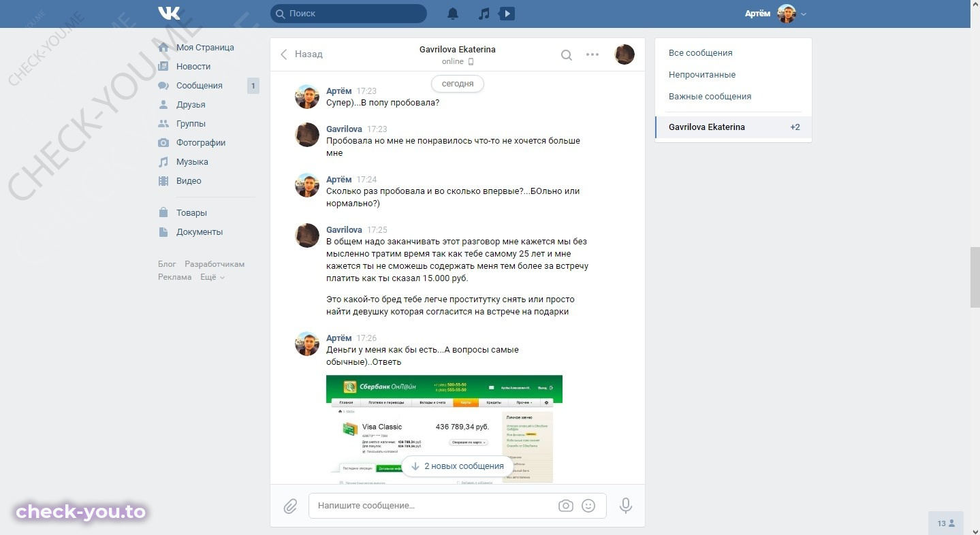Open the Блог footer link
This screenshot has width=980, height=535.
click(x=167, y=264)
